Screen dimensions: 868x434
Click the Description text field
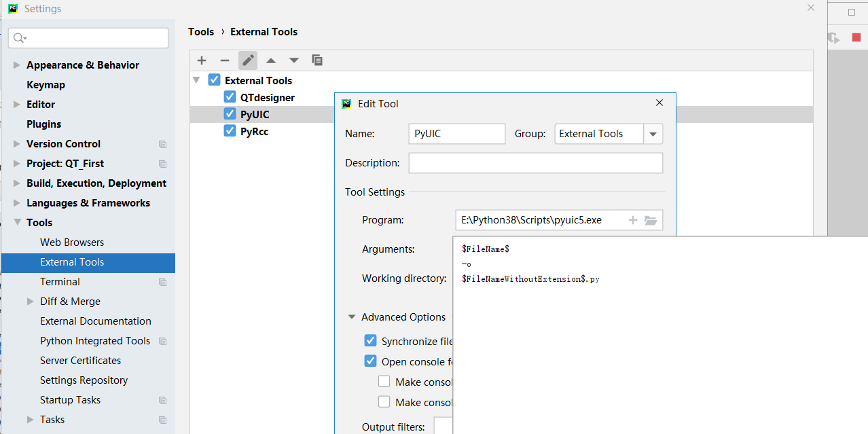[535, 163]
